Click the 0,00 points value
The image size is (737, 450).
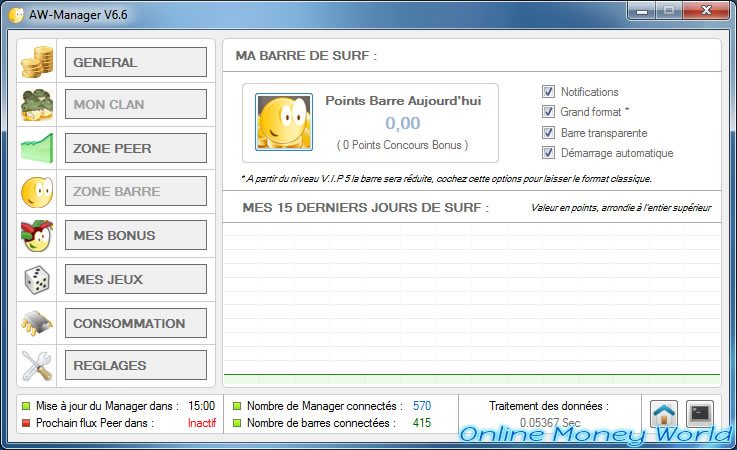point(403,123)
